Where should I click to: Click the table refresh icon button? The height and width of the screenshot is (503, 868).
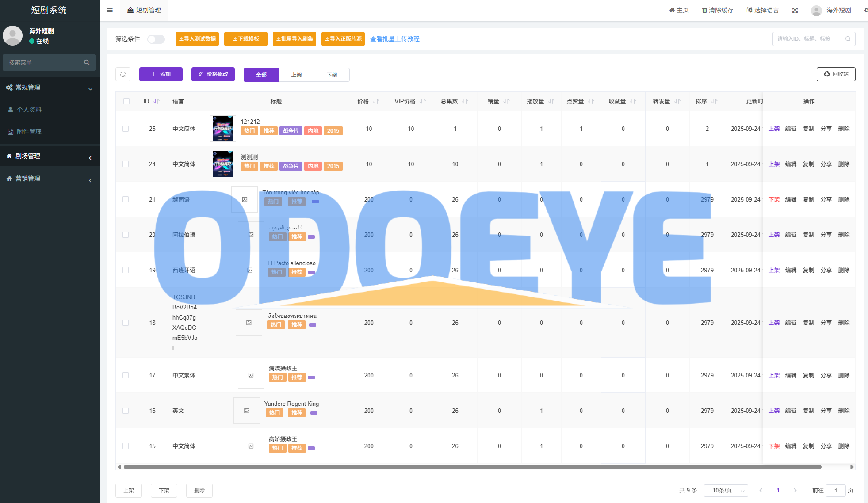click(x=123, y=74)
